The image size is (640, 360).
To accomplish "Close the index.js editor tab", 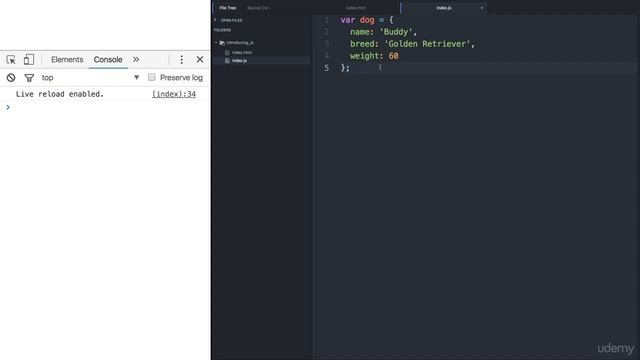I will coord(482,8).
